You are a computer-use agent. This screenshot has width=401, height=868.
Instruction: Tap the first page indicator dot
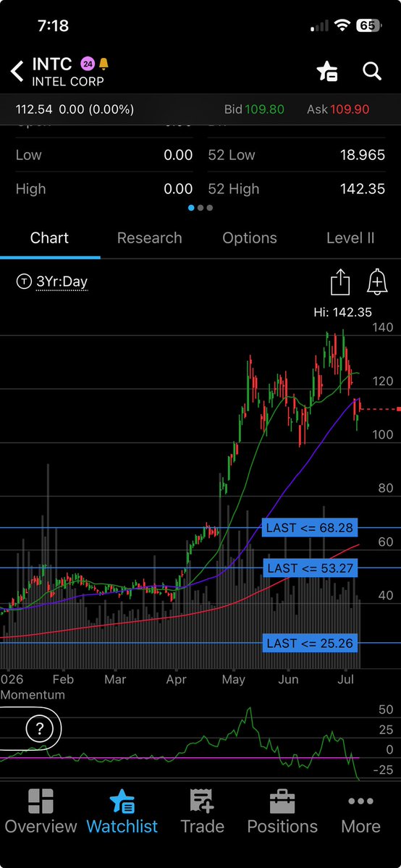tap(192, 208)
